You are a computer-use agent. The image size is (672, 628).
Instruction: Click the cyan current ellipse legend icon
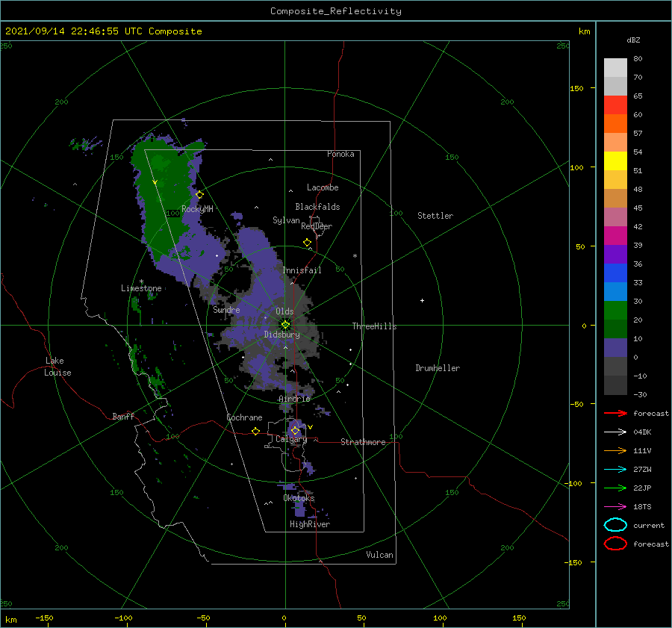[615, 525]
